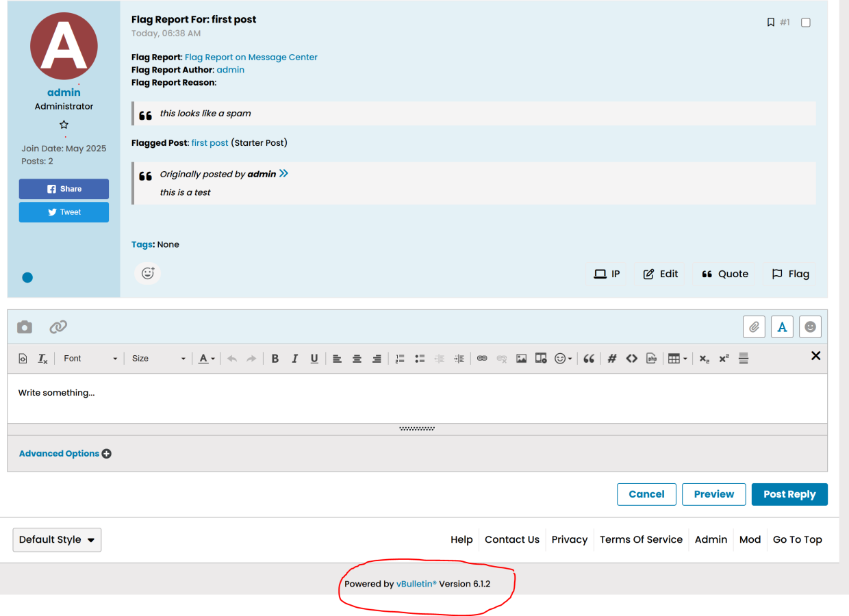Toggle source mode icon in editor toolbar
Screen dimensions: 849x616
[23, 359]
